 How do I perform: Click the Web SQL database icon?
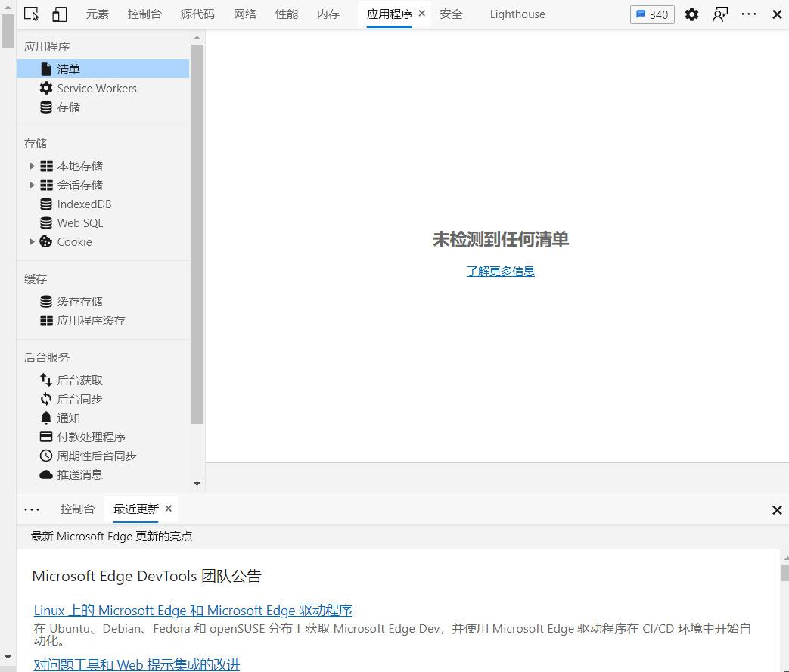pos(46,223)
